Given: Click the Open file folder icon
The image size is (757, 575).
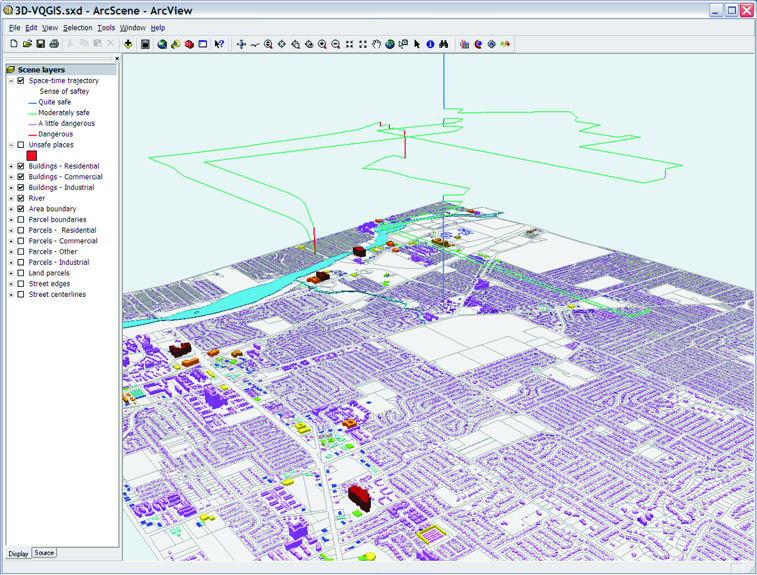Looking at the screenshot, I should [x=27, y=44].
